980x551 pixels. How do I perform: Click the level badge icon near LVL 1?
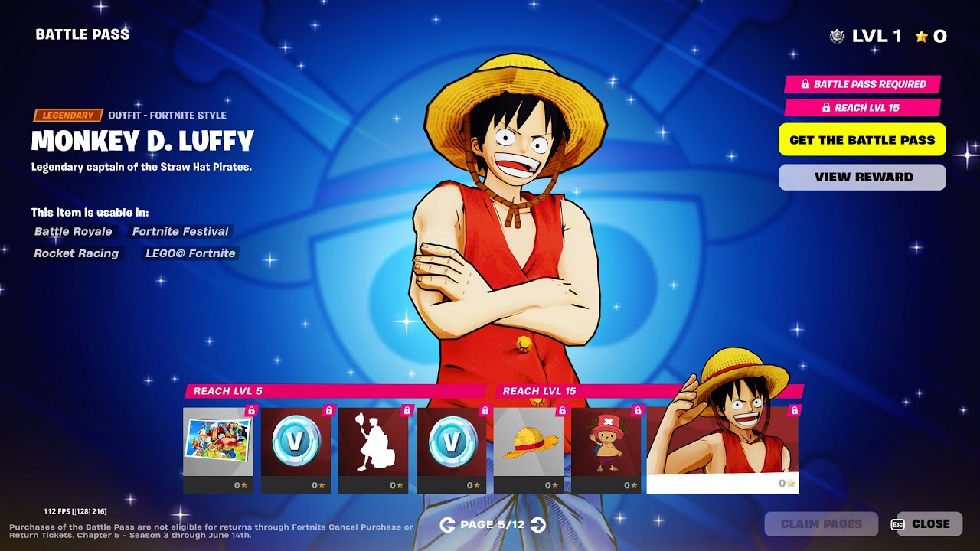838,36
